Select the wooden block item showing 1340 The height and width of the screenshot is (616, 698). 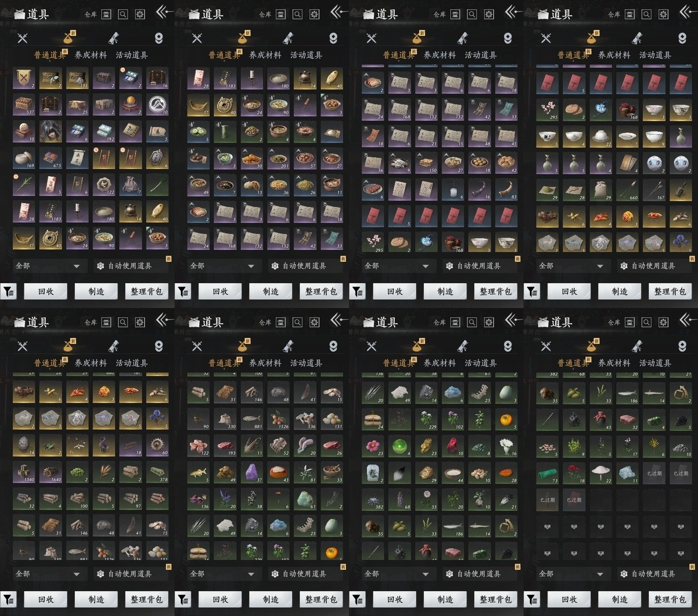[24, 471]
